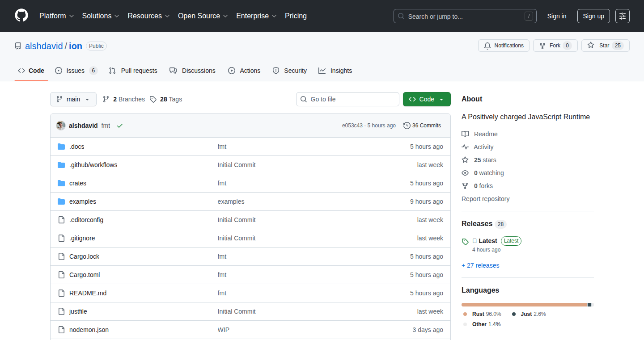The width and height of the screenshot is (644, 340).
Task: Expand the Platform menu
Action: tap(56, 16)
